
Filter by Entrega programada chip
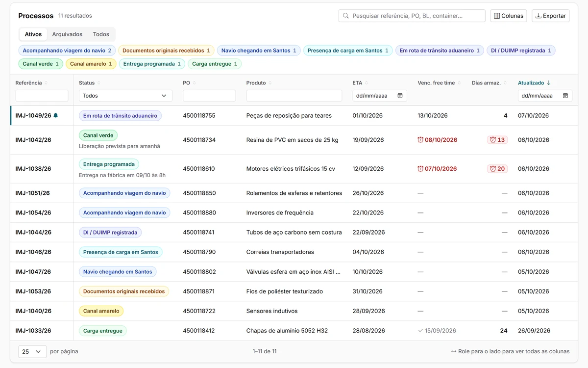pos(152,64)
